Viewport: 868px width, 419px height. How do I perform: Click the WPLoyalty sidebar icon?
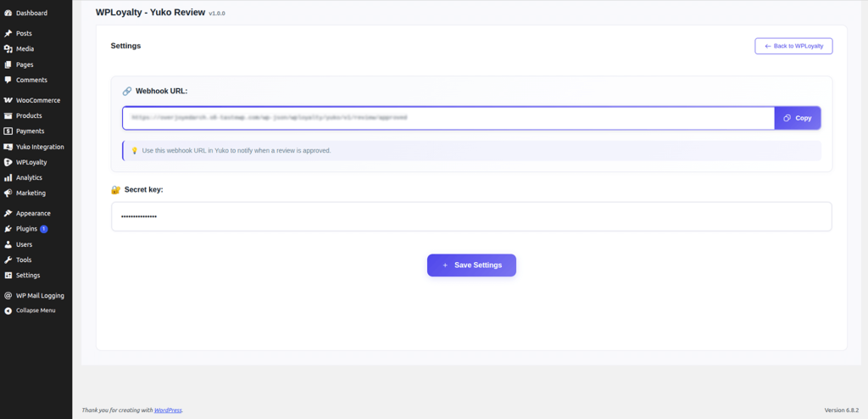(x=8, y=162)
